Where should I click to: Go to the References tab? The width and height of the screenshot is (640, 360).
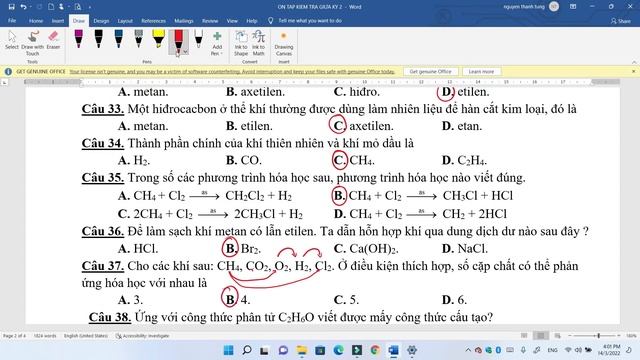pos(153,21)
